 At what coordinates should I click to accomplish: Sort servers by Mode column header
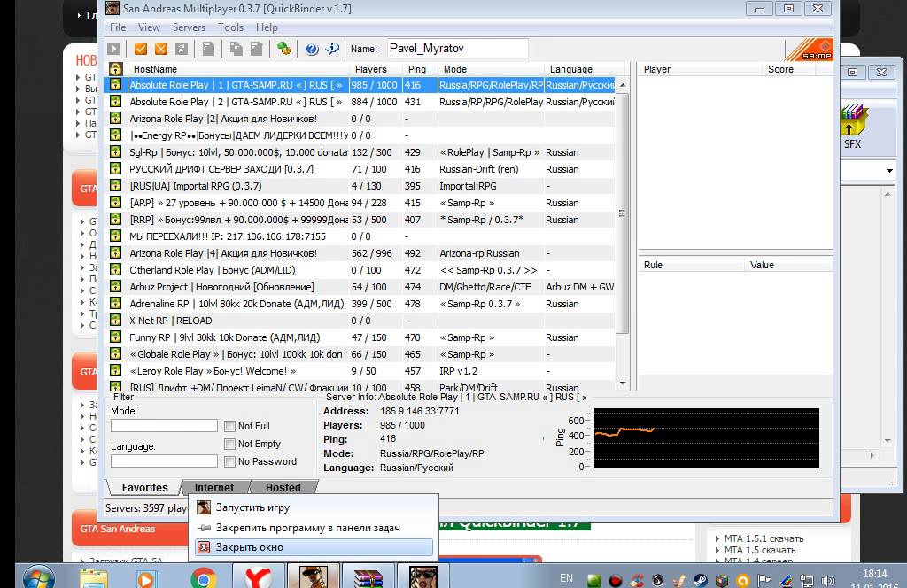pyautogui.click(x=491, y=69)
